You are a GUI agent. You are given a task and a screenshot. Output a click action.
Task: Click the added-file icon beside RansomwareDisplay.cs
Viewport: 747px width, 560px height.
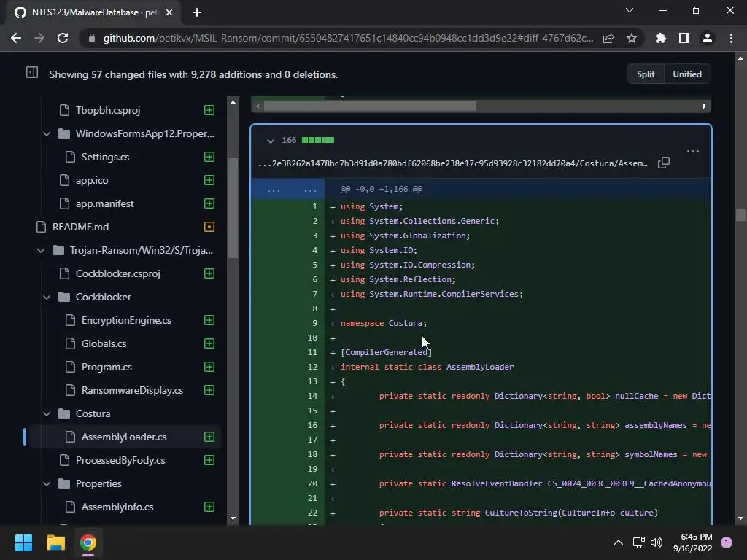[x=209, y=390]
